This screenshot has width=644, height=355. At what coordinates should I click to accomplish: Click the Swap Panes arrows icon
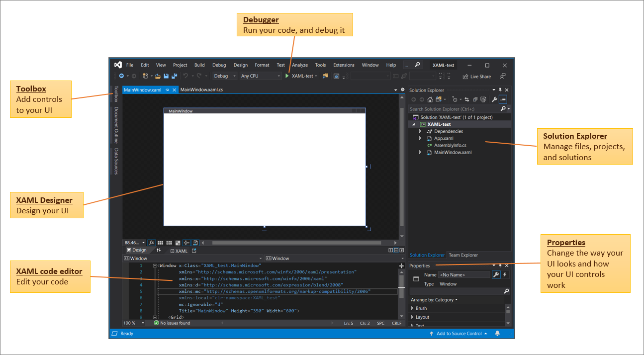pos(159,251)
